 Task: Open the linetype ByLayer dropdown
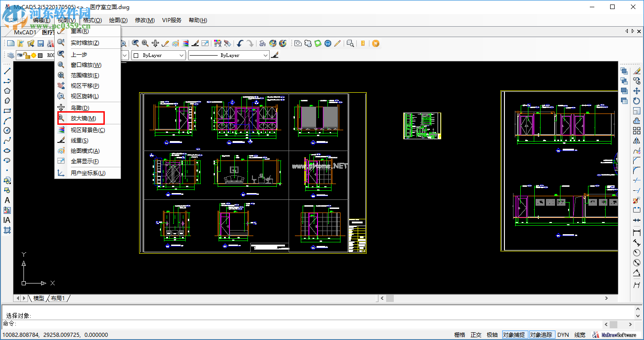pos(229,55)
